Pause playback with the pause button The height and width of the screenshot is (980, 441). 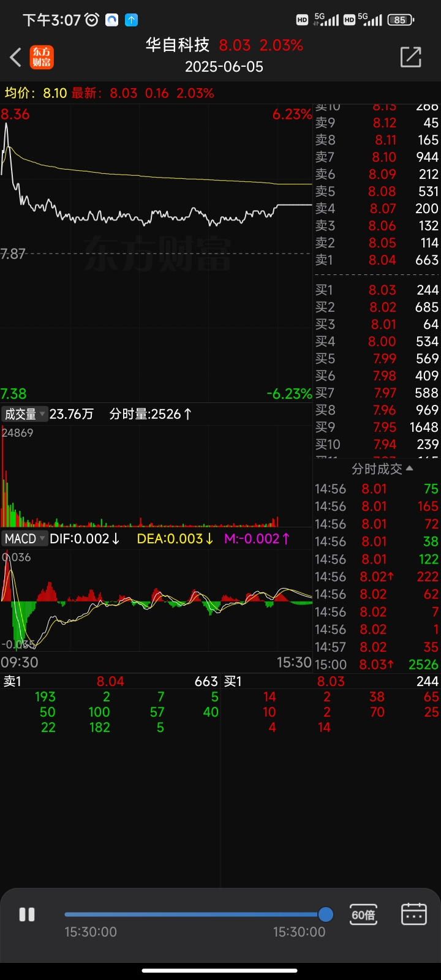tap(27, 914)
